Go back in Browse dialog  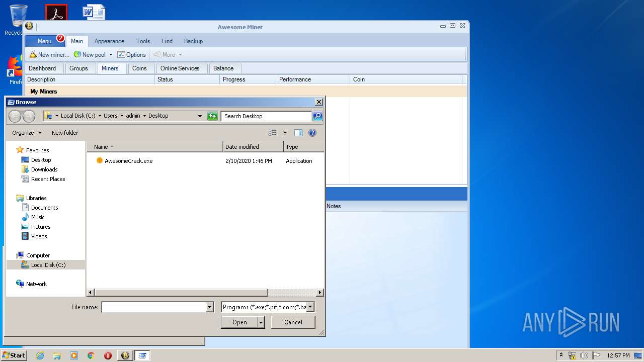(15, 116)
